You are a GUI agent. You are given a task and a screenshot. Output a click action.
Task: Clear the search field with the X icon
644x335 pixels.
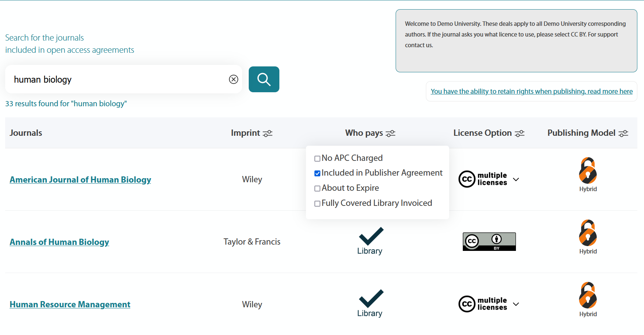click(x=234, y=79)
